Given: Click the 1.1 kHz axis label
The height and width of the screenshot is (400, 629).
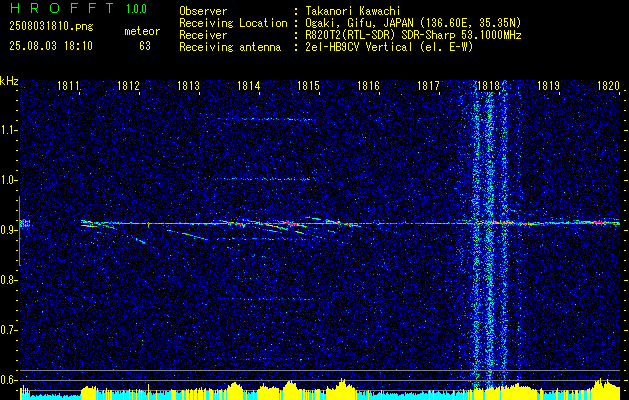Looking at the screenshot, I should point(8,130).
